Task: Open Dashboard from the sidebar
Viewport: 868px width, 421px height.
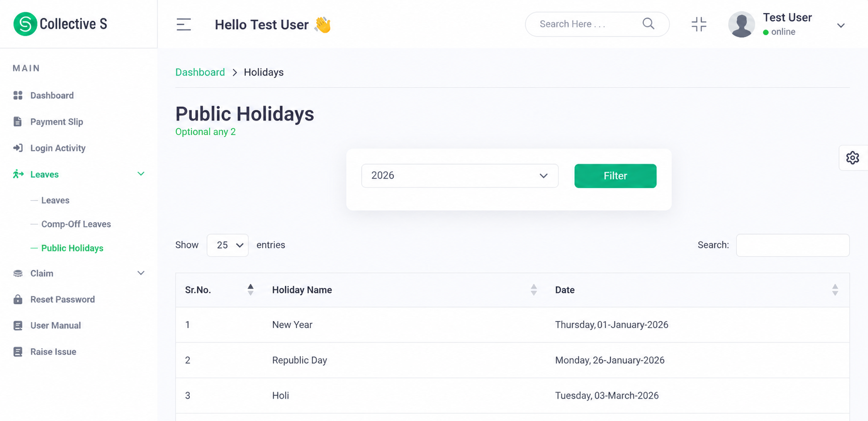Action: click(x=52, y=95)
